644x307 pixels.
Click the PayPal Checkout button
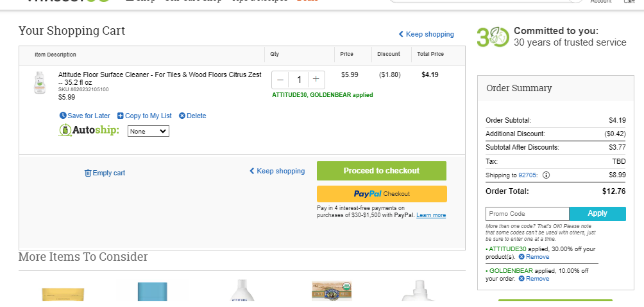pyautogui.click(x=382, y=194)
